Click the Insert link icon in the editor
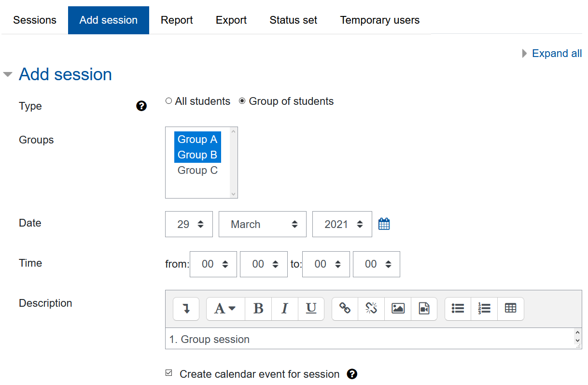The height and width of the screenshot is (385, 588). point(344,309)
